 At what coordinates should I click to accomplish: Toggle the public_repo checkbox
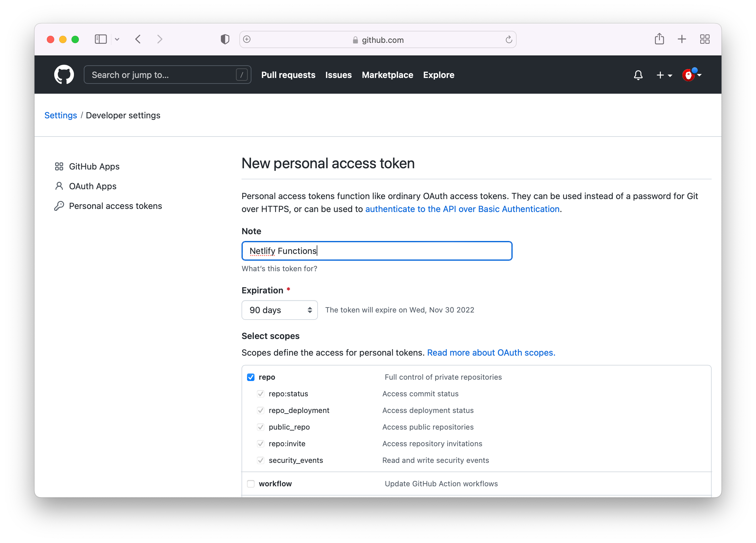[260, 427]
